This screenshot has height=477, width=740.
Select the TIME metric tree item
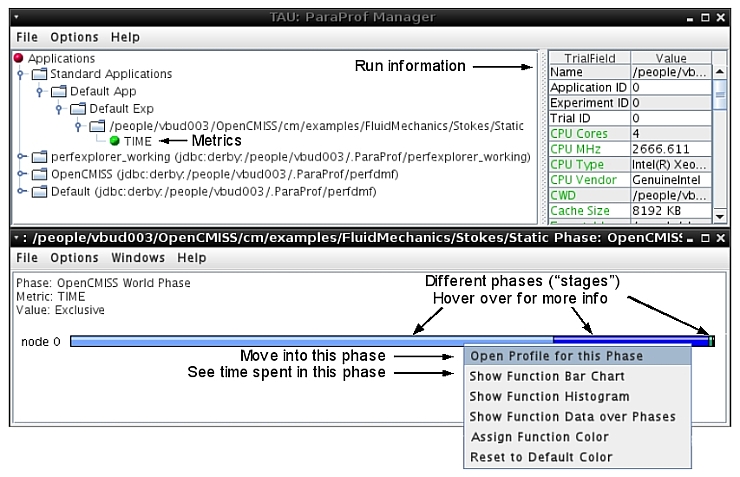137,141
